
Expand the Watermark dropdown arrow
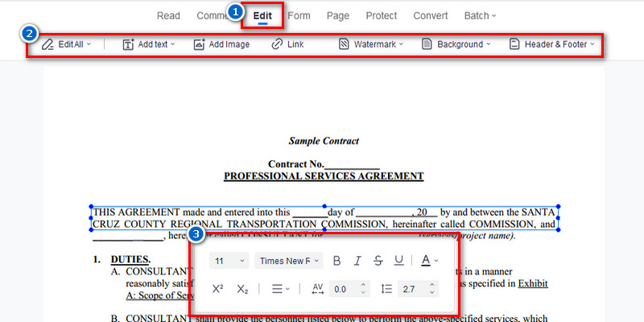point(401,44)
